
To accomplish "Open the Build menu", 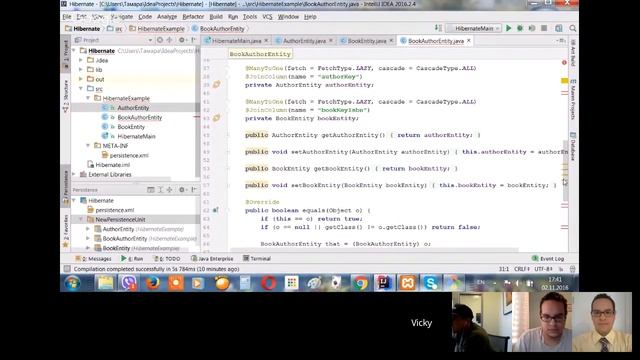I will pyautogui.click(x=216, y=17).
